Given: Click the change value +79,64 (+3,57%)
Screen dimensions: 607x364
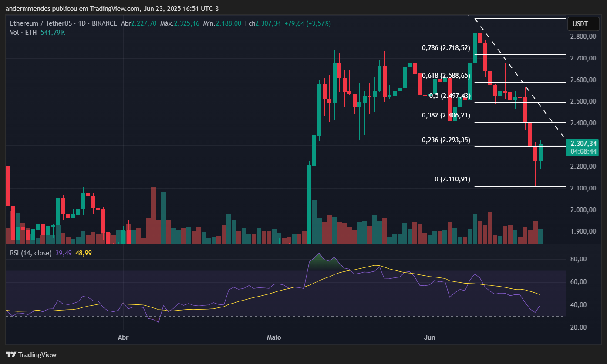Looking at the screenshot, I should pyautogui.click(x=307, y=23).
